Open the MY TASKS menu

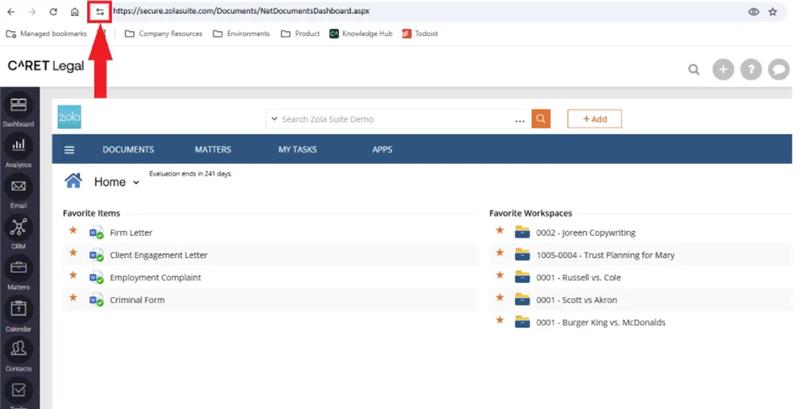[297, 149]
